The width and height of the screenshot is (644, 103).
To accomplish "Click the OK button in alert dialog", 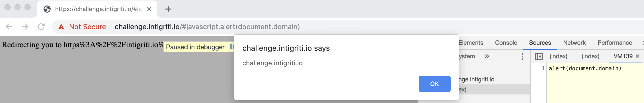I will click(x=434, y=84).
